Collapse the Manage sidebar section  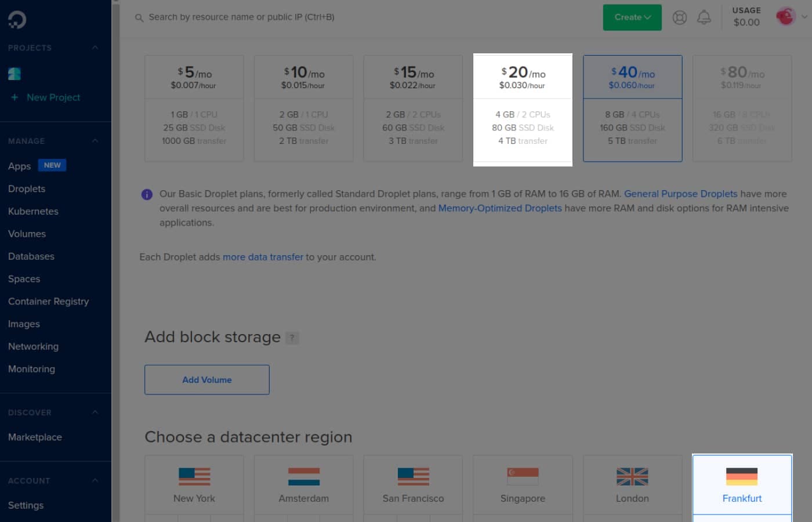click(95, 141)
